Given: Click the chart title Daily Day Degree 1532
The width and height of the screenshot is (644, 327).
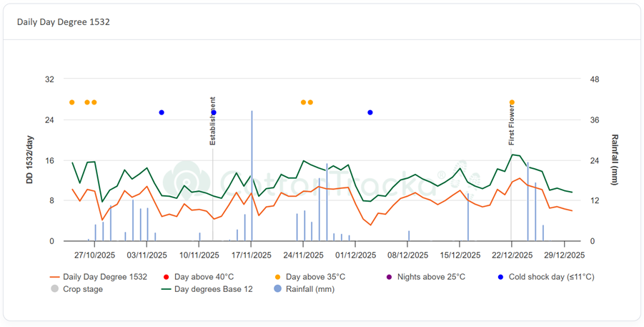Looking at the screenshot, I should click(64, 22).
